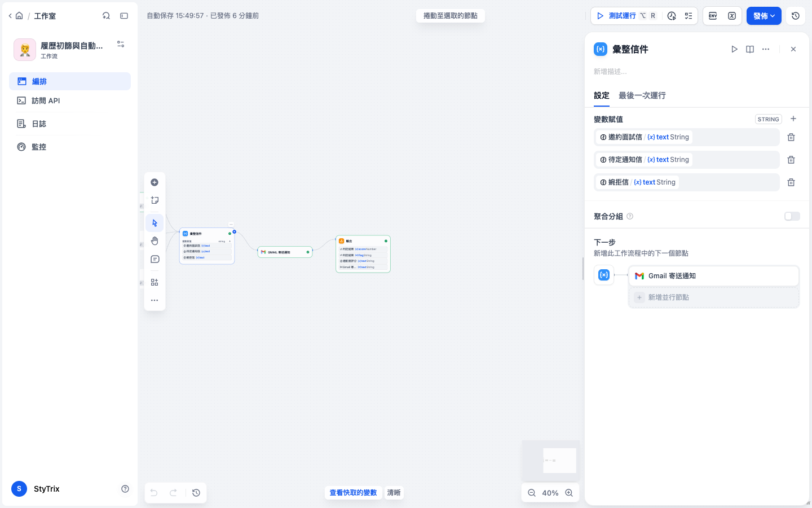Open 監控 in the sidebar
Viewport: 812px width, 508px height.
pyautogui.click(x=70, y=147)
